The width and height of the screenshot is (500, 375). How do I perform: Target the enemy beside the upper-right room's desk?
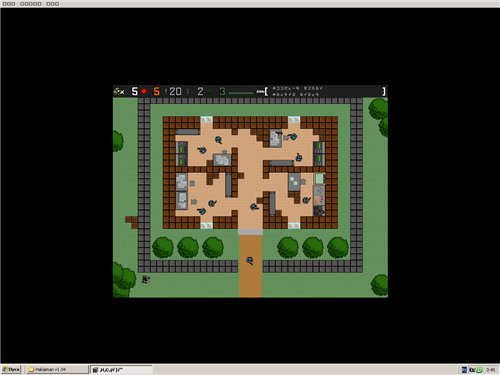[292, 136]
